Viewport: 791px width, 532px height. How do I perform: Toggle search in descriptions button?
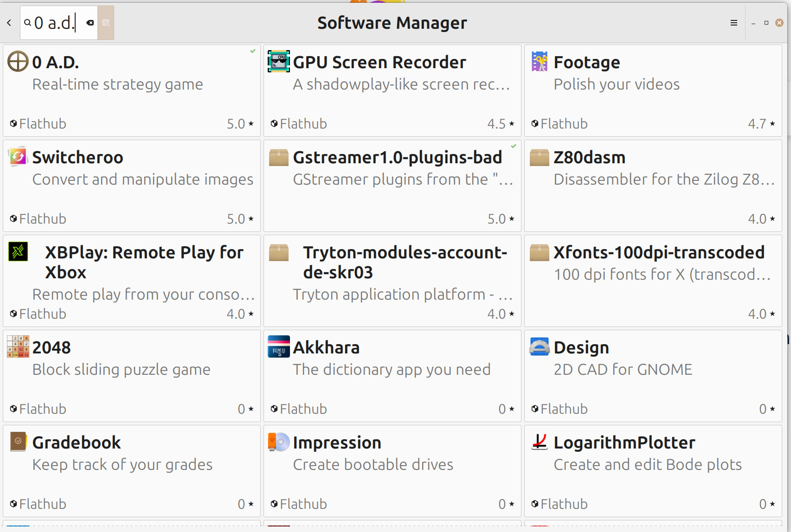point(106,23)
